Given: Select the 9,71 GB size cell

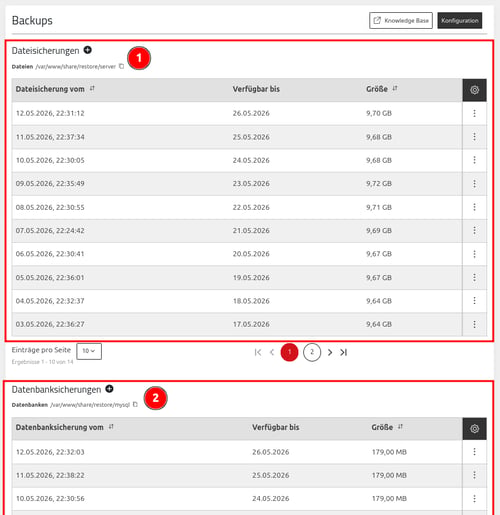Looking at the screenshot, I should [x=379, y=207].
